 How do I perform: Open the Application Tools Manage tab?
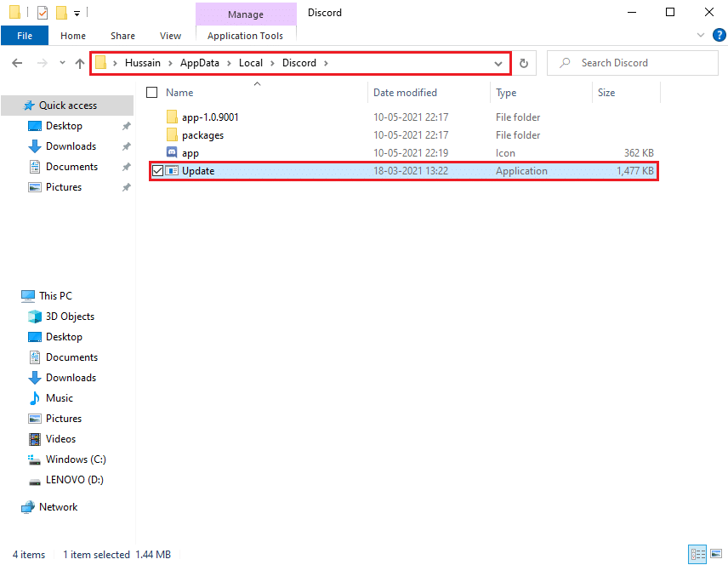(x=246, y=14)
